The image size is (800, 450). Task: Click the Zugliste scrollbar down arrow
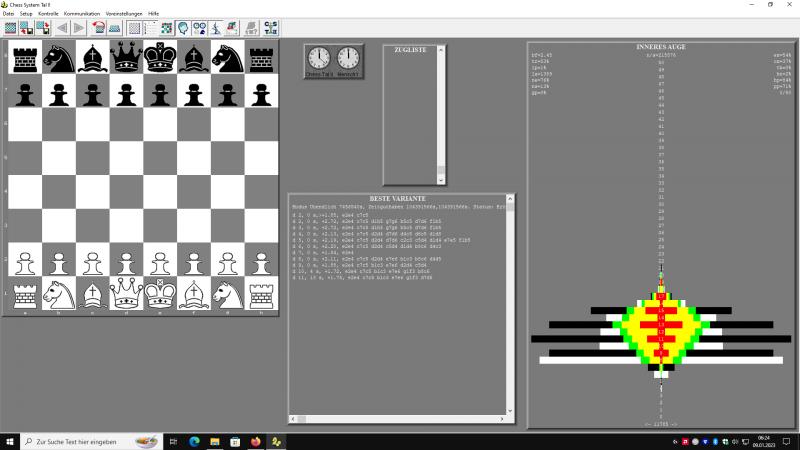441,180
